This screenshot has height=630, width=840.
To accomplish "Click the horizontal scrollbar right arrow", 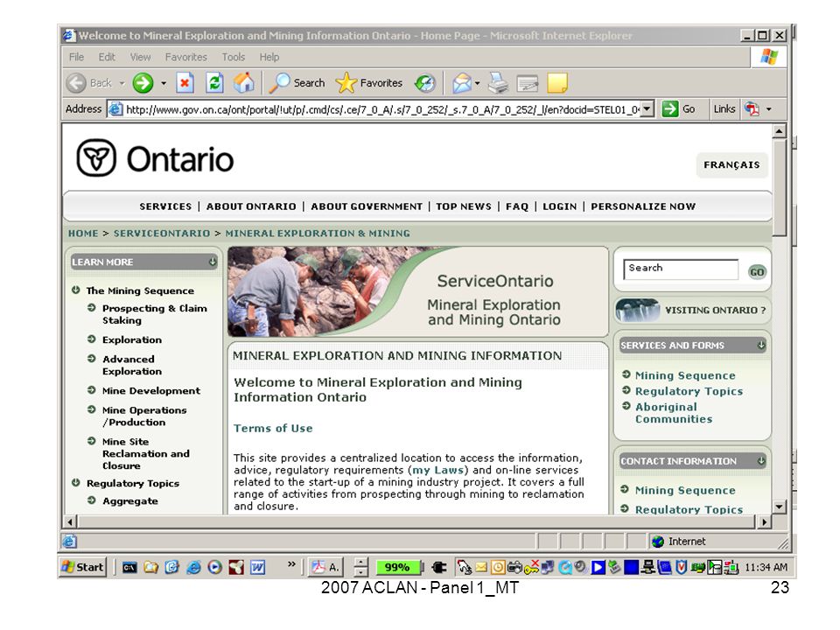I will [x=765, y=521].
